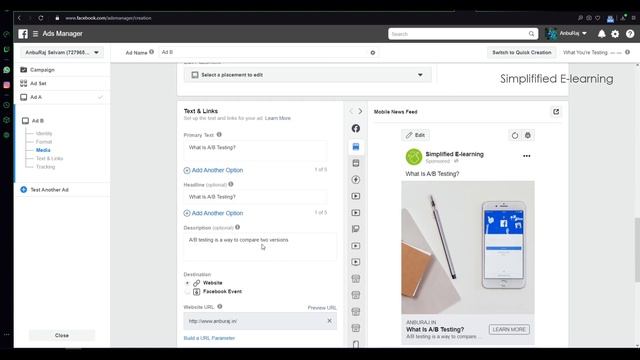
Task: Go back with the browser back arrow
Action: pyautogui.click(x=19, y=18)
